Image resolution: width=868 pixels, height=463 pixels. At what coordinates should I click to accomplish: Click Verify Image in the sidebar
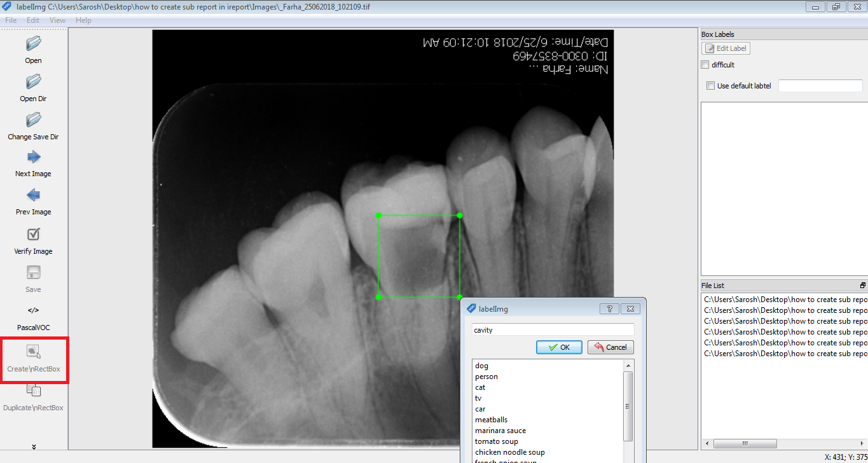[32, 238]
